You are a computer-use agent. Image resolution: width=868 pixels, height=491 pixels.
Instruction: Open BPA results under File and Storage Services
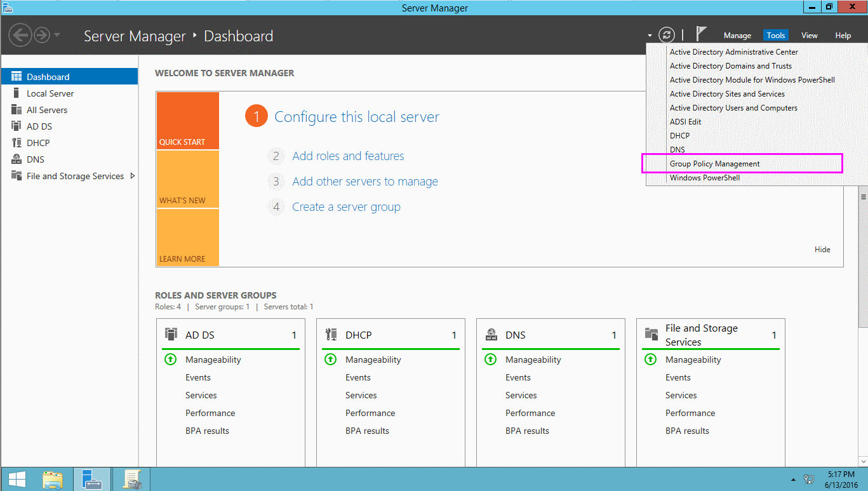[x=687, y=431]
